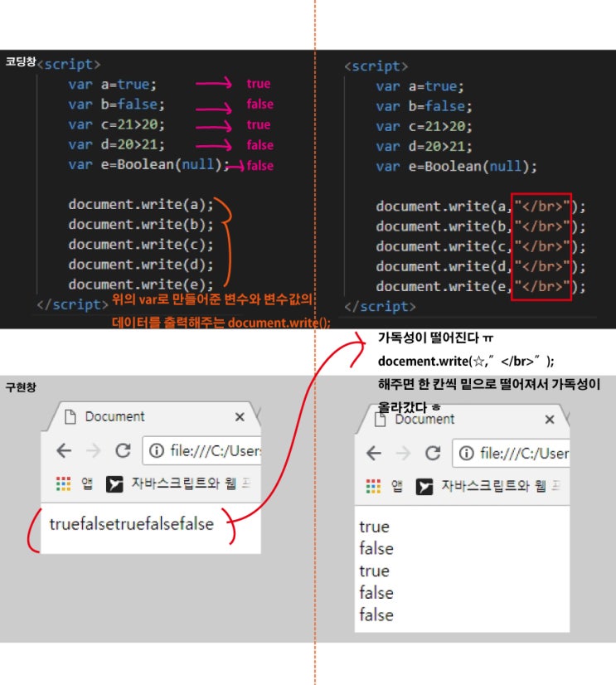
Task: Click 앱 label in right bookmarks bar
Action: (396, 486)
